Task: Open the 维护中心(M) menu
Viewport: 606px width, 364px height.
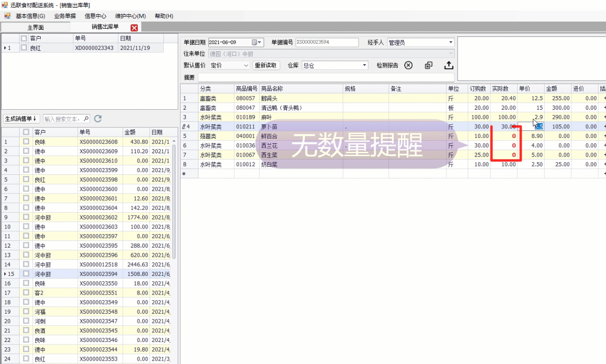Action: point(130,16)
